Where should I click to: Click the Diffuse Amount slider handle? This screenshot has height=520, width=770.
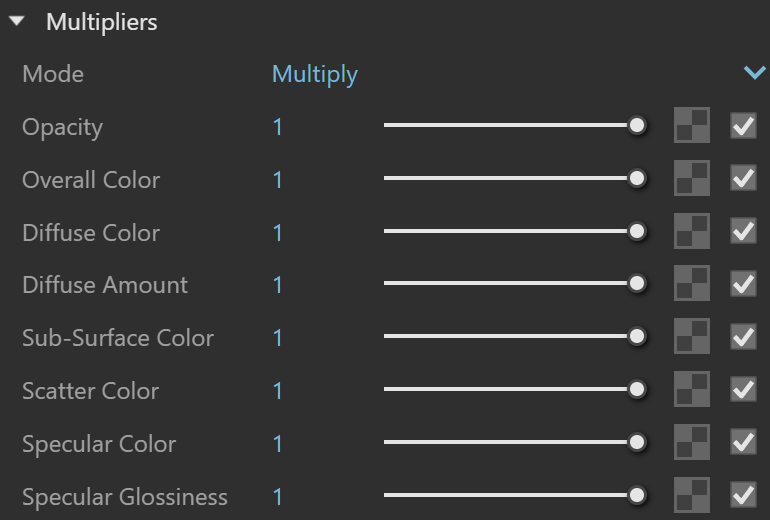click(637, 283)
